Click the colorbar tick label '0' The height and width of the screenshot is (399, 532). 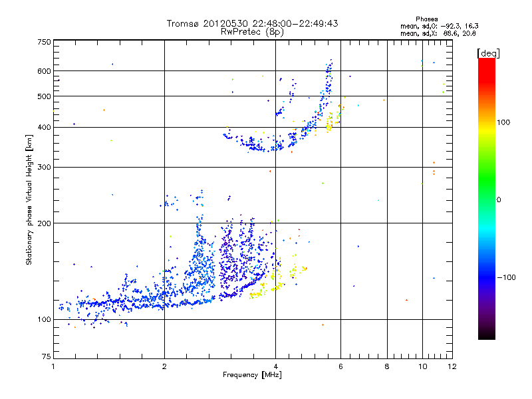[x=499, y=200]
